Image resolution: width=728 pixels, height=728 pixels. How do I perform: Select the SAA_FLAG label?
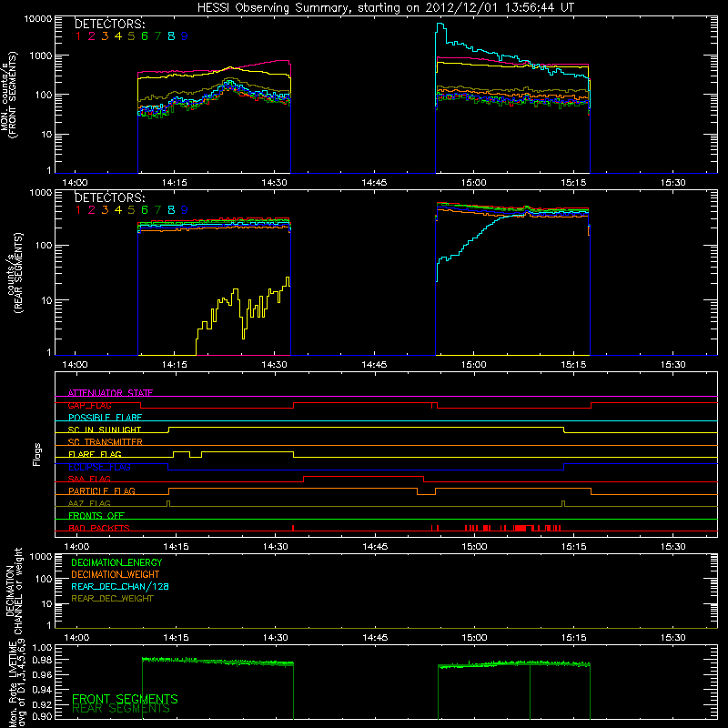coord(89,479)
